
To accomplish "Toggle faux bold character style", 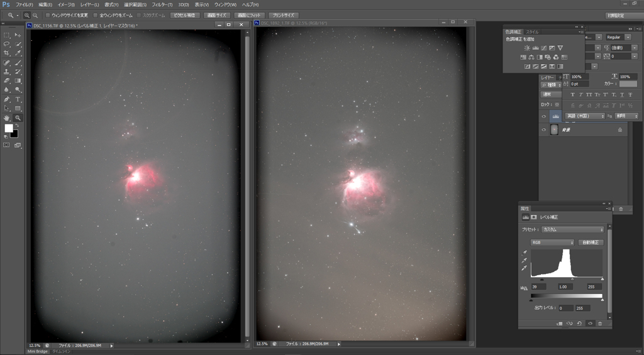I will 572,95.
